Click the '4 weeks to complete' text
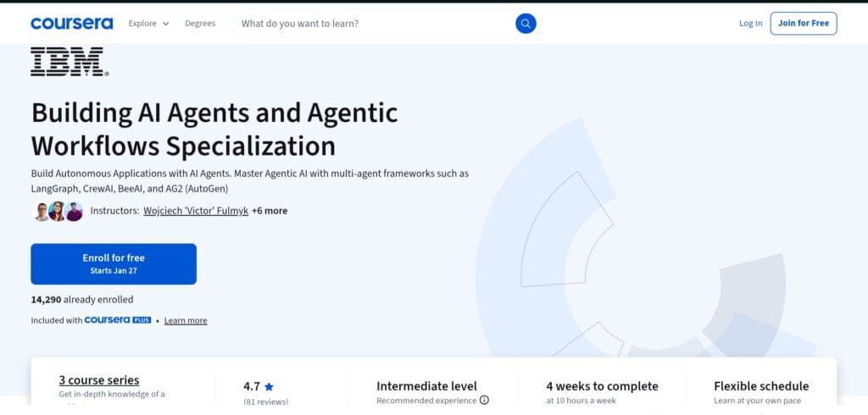The width and height of the screenshot is (868, 415). tap(603, 385)
